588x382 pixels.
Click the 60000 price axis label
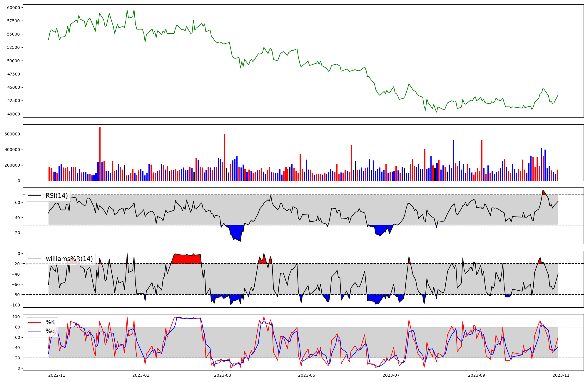(x=14, y=8)
